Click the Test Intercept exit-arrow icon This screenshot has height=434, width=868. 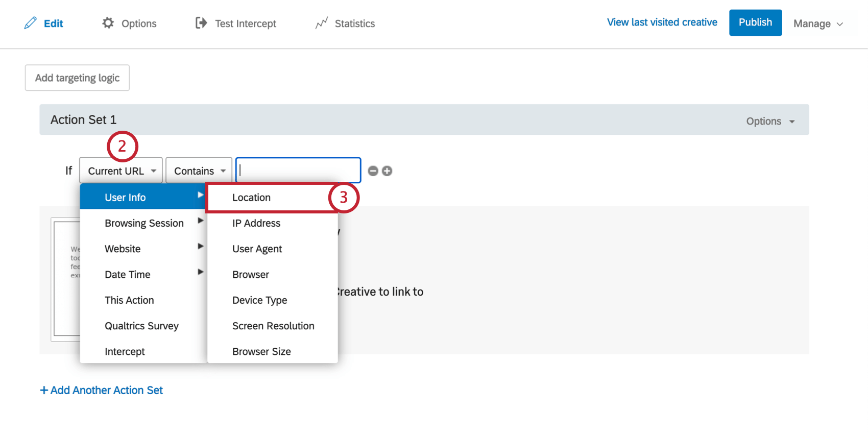pos(201,23)
